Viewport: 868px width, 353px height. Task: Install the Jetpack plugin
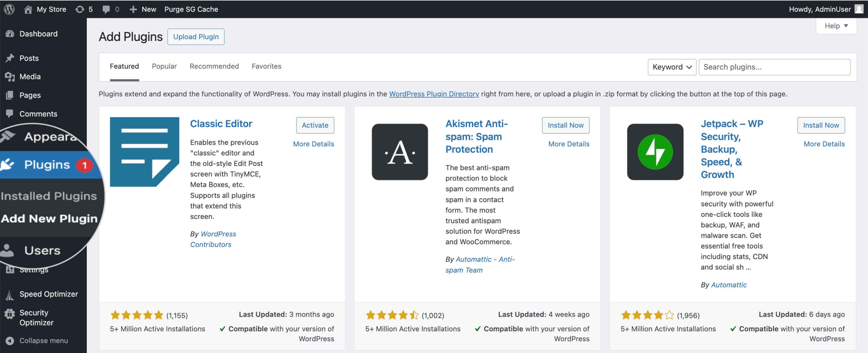[x=821, y=125]
